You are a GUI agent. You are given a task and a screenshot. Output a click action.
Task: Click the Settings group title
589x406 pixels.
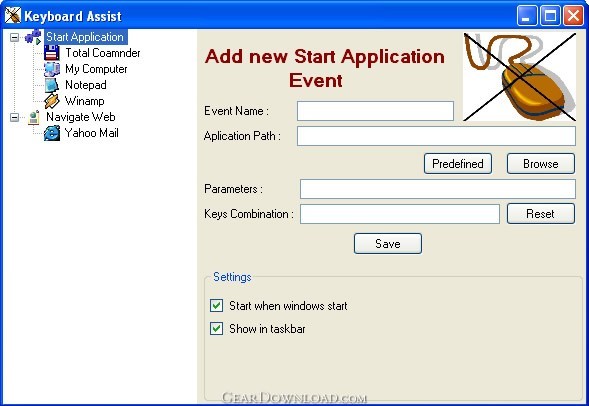tap(232, 277)
